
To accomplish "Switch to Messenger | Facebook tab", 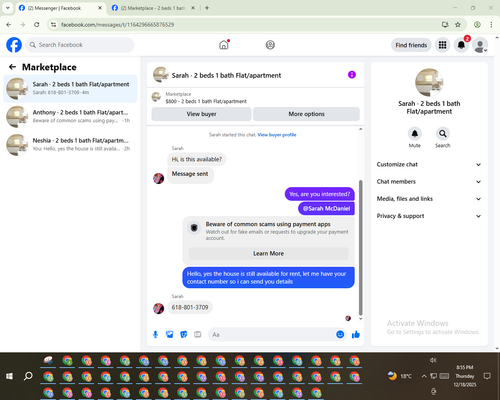I will click(x=60, y=8).
